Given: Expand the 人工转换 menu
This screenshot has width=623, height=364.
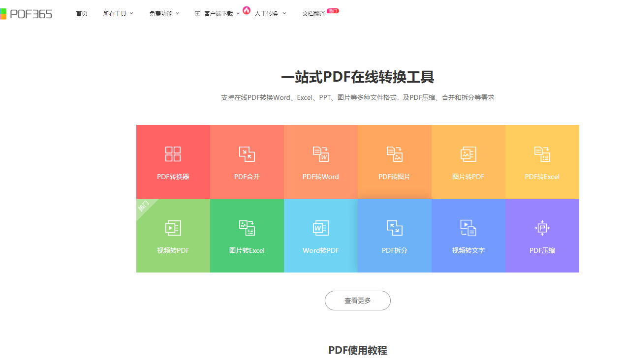Looking at the screenshot, I should [270, 14].
